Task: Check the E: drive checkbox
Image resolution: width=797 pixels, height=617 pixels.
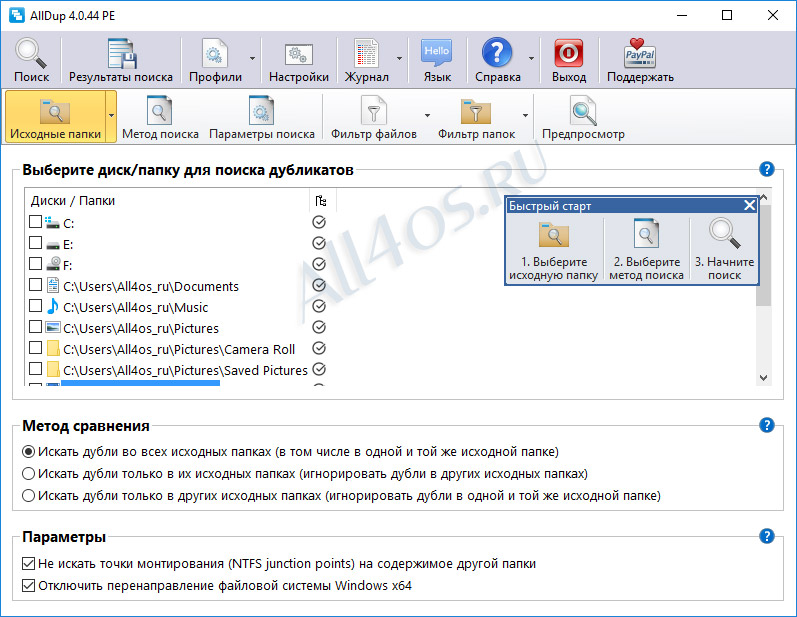Action: coord(35,243)
